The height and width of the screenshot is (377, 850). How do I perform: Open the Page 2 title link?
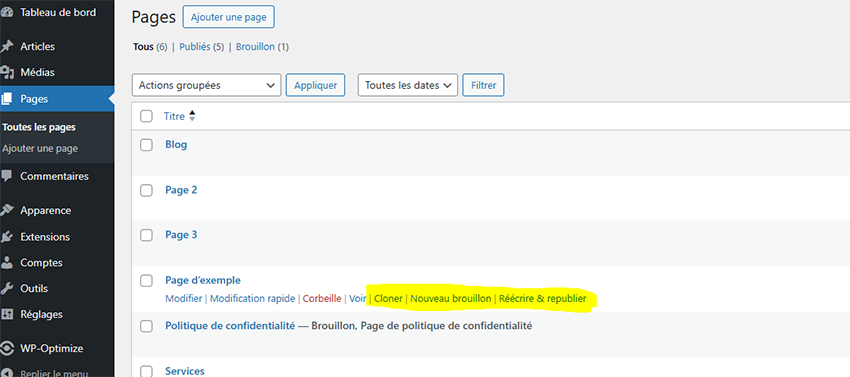[x=181, y=190]
